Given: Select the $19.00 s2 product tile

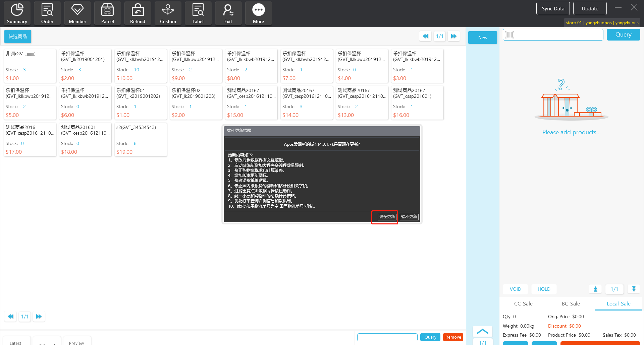Looking at the screenshot, I should click(141, 139).
